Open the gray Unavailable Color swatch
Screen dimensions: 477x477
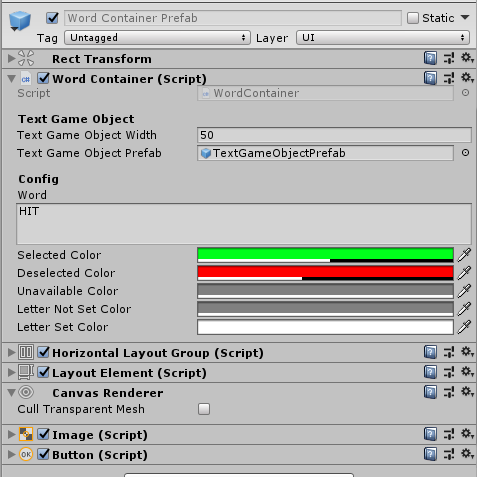(325, 291)
